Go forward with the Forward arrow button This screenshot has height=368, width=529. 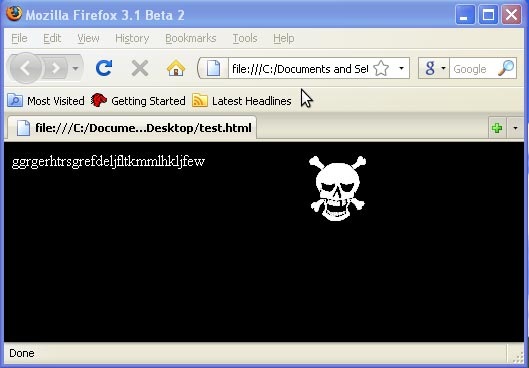(x=55, y=68)
